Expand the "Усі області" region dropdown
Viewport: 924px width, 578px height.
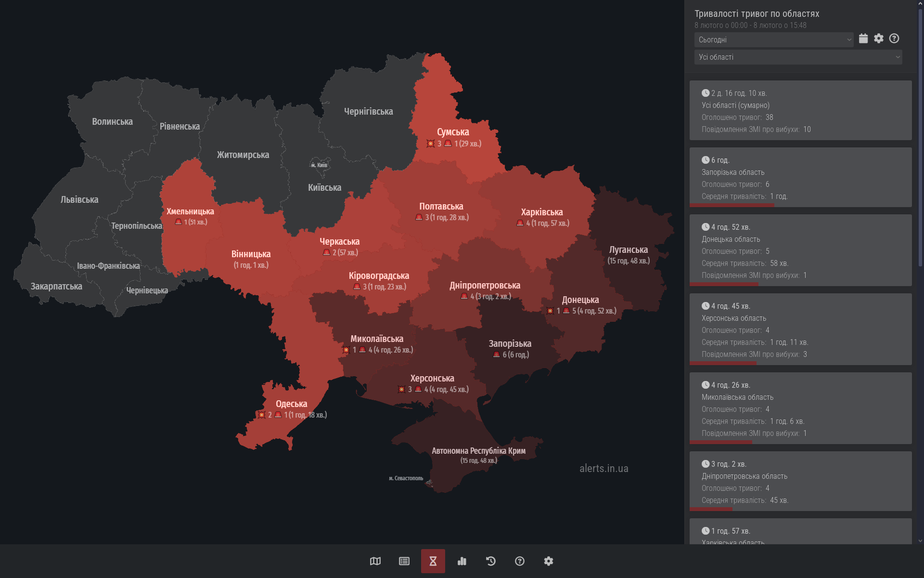tap(798, 57)
